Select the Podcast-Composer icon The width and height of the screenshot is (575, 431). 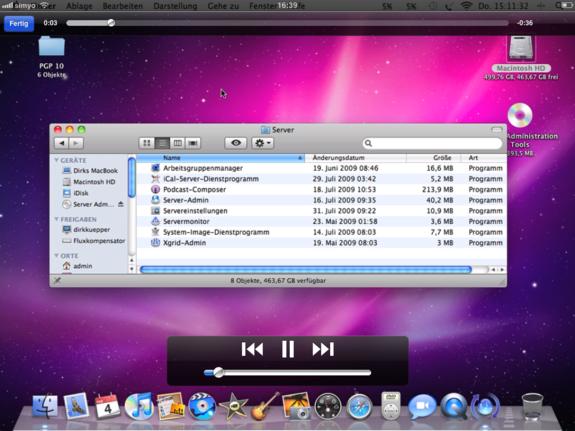tap(155, 189)
